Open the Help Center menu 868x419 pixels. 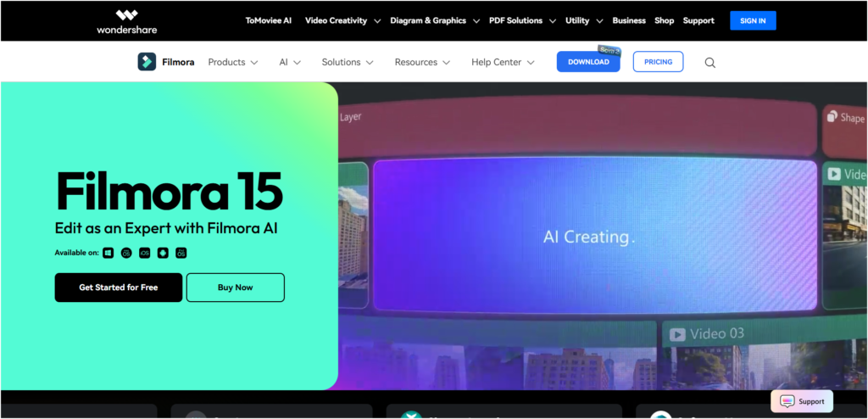pyautogui.click(x=503, y=62)
